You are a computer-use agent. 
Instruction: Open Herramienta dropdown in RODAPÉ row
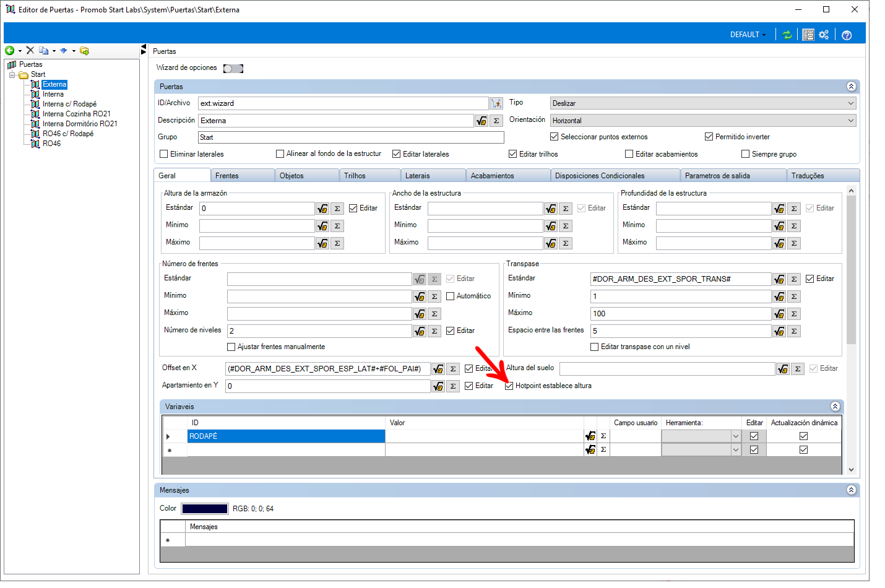[736, 436]
